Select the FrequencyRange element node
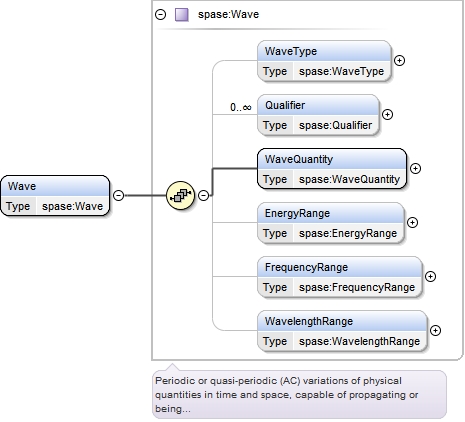The image size is (465, 422). pyautogui.click(x=340, y=277)
